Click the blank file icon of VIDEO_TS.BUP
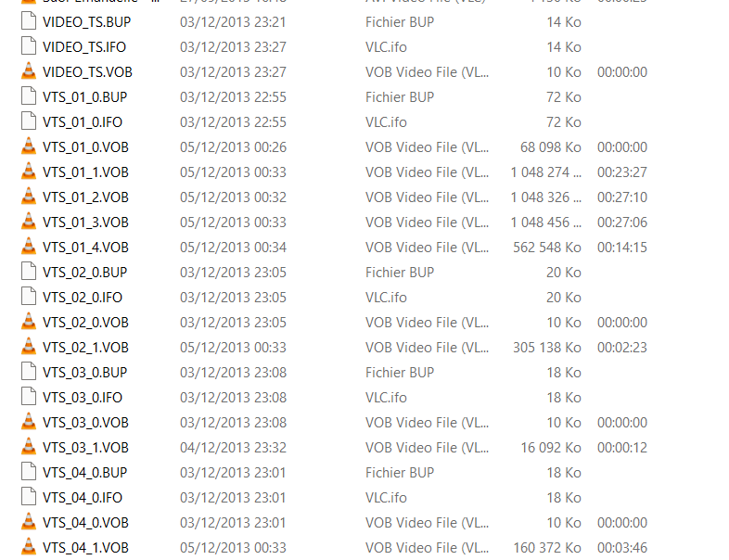This screenshot has height=560, width=729. (29, 22)
